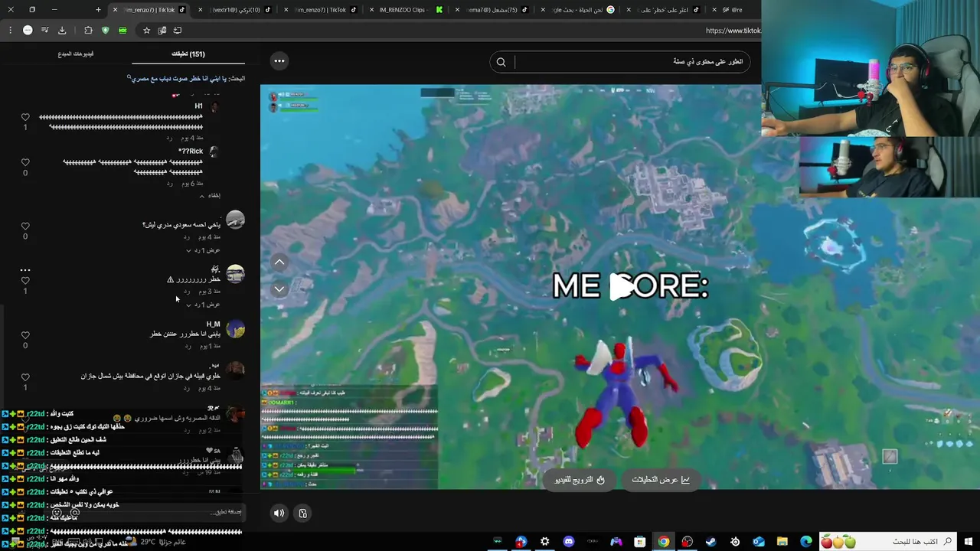980x551 pixels.
Task: Open the browser profile avatar
Action: tap(28, 30)
